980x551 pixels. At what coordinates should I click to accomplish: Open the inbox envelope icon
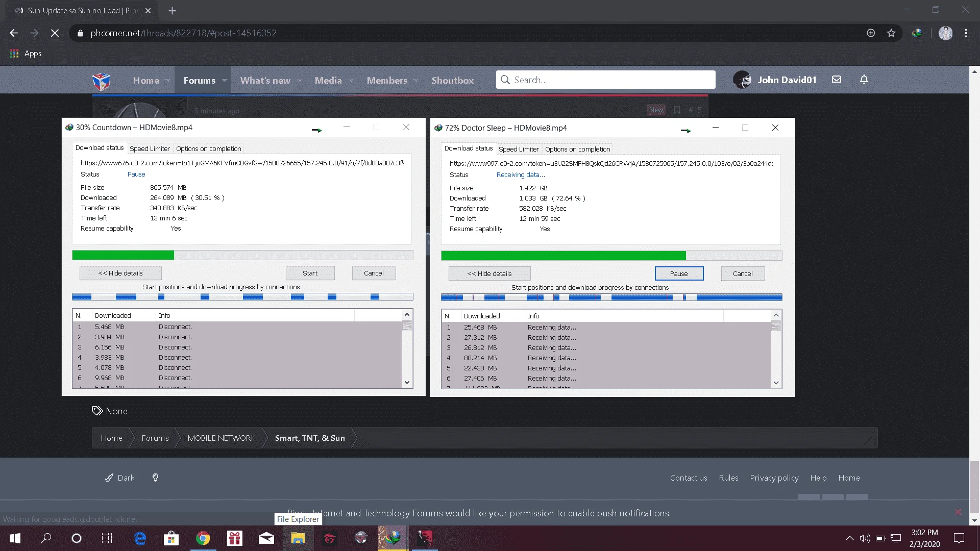tap(837, 80)
